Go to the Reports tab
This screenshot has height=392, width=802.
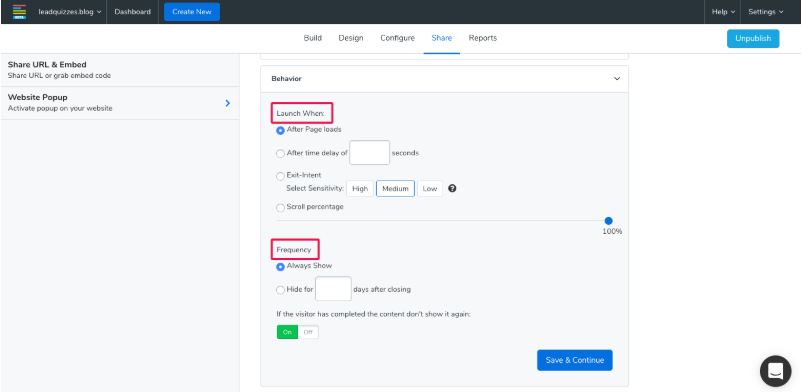[x=483, y=38]
